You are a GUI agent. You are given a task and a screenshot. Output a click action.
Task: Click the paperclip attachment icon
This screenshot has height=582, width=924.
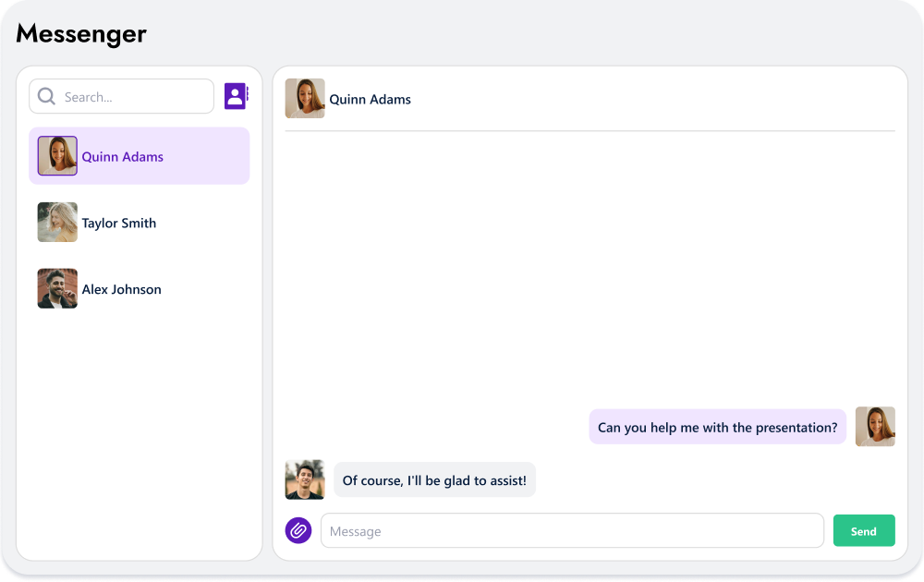pos(298,530)
